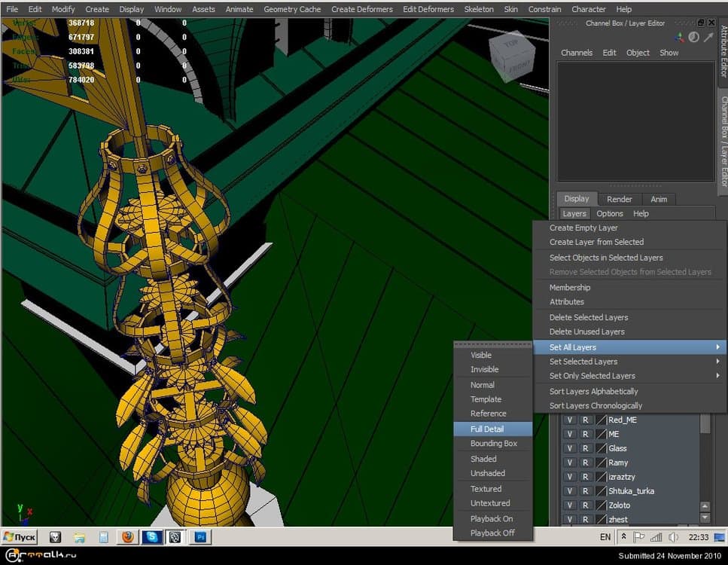This screenshot has height=565, width=728.
Task: Click the manipulator axes icon in Channel Box
Action: (x=680, y=37)
